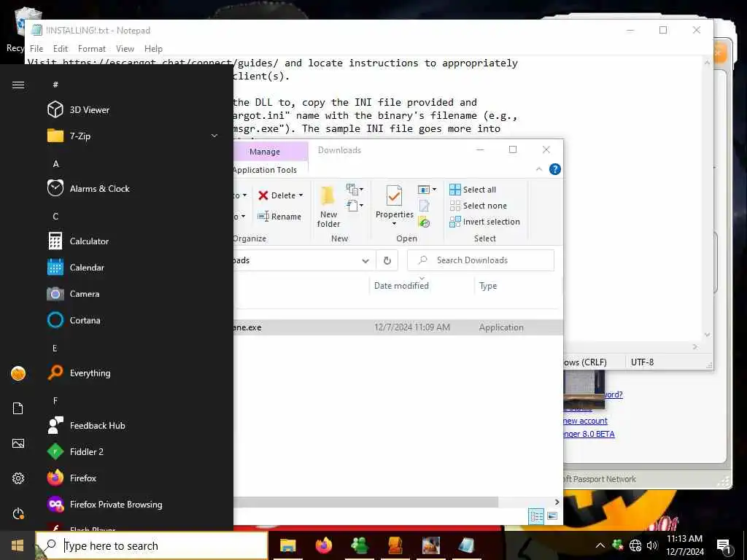Open File Explorer from taskbar

point(287,545)
